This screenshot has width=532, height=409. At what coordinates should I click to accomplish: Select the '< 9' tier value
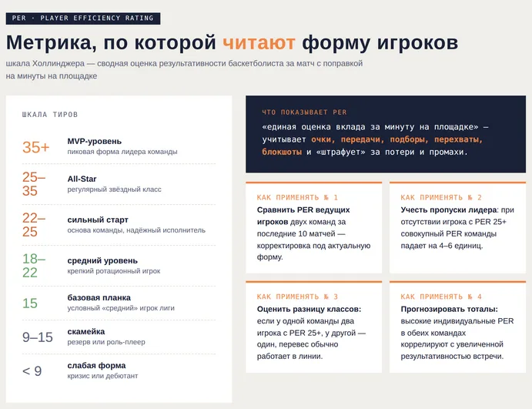pos(32,371)
